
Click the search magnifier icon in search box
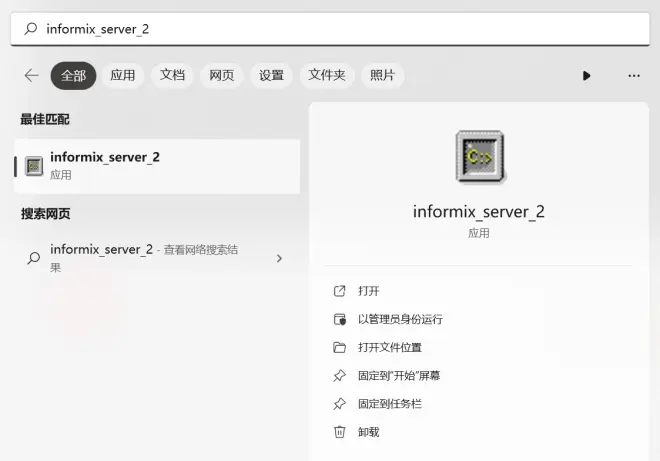pyautogui.click(x=31, y=29)
